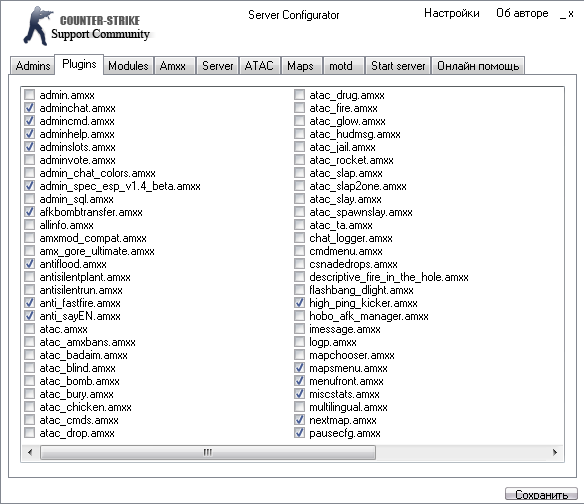
Task: Enable the admin.amxx plugin checkbox
Action: click(29, 95)
